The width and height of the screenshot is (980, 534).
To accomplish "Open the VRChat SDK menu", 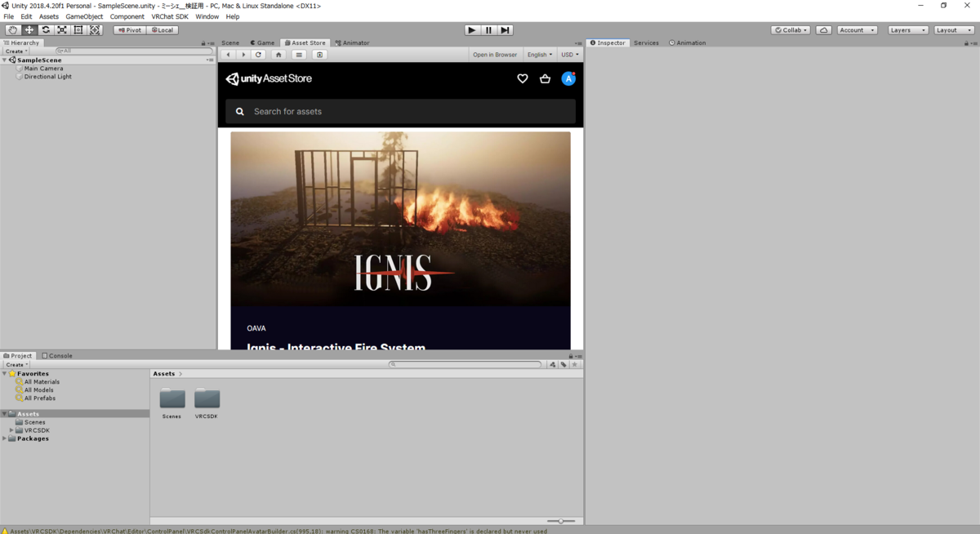I will tap(170, 16).
